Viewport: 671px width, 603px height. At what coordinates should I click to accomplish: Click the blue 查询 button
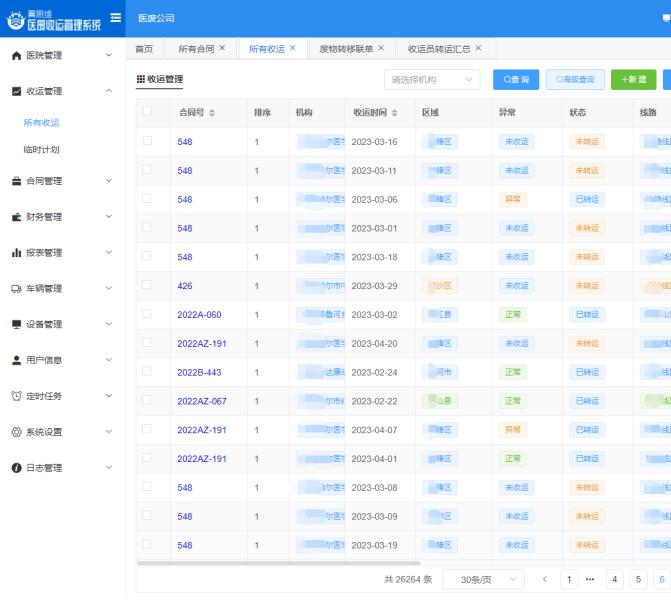pos(516,79)
